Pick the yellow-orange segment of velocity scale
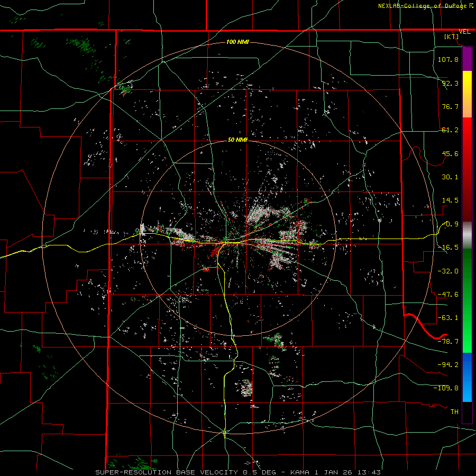476x476 pixels. (x=467, y=94)
